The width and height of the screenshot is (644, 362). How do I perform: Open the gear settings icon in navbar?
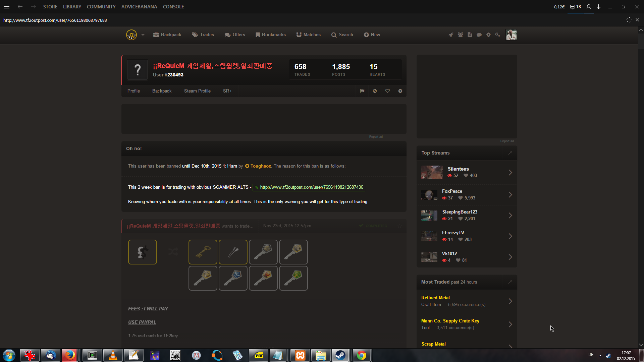coord(488,35)
